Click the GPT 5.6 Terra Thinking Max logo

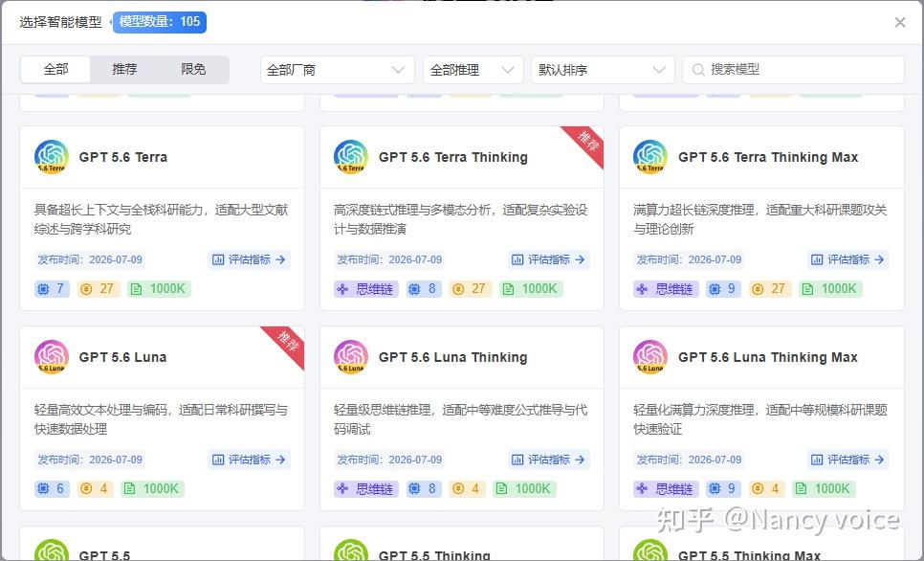[x=650, y=157]
